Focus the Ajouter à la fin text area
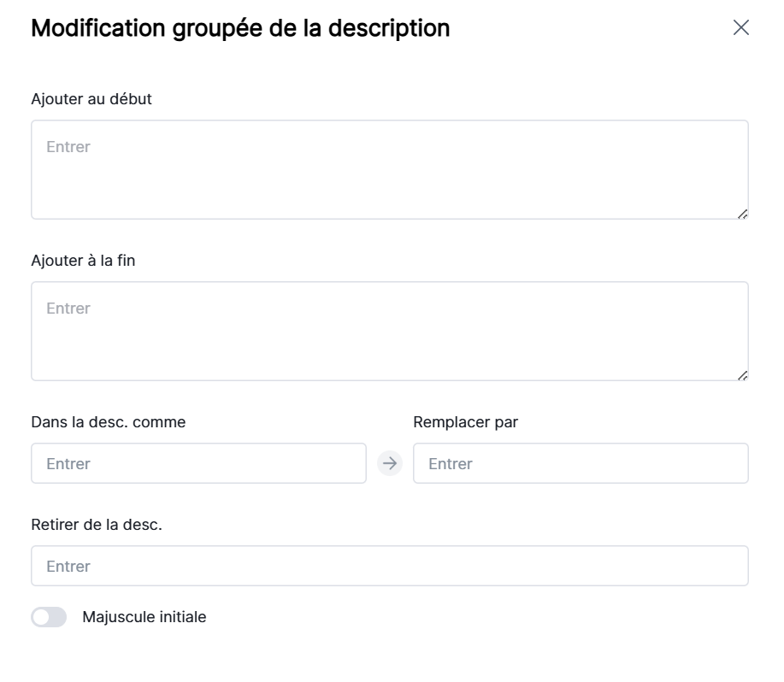This screenshot has width=784, height=682. (389, 331)
